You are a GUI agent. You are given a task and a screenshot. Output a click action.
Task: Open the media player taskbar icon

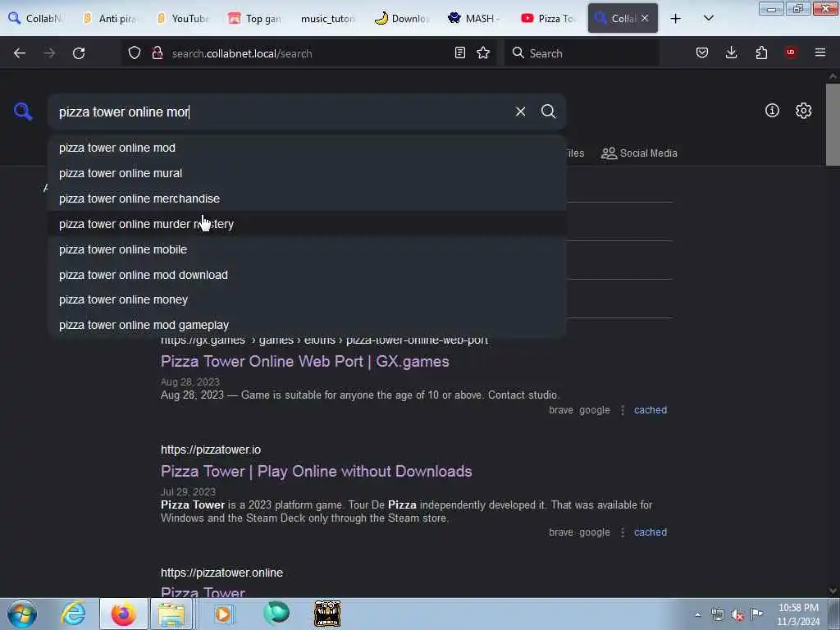click(x=223, y=614)
